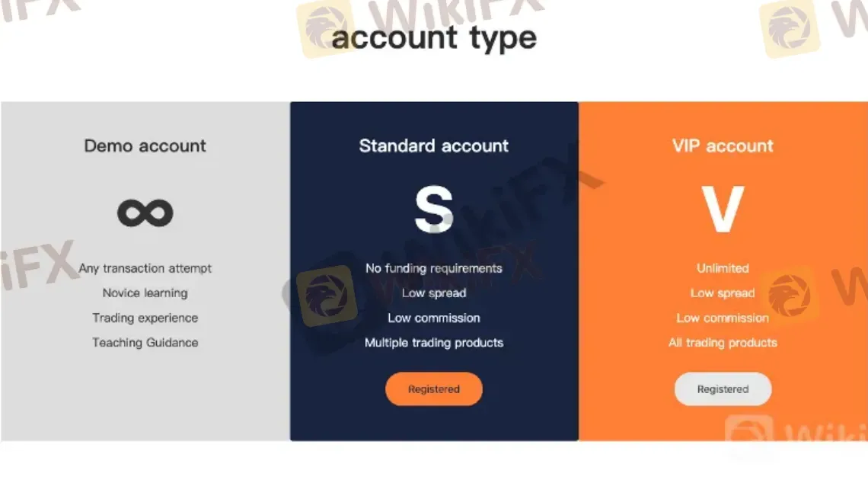Click the Registered button on VIP account
The height and width of the screenshot is (483, 868).
click(x=722, y=389)
